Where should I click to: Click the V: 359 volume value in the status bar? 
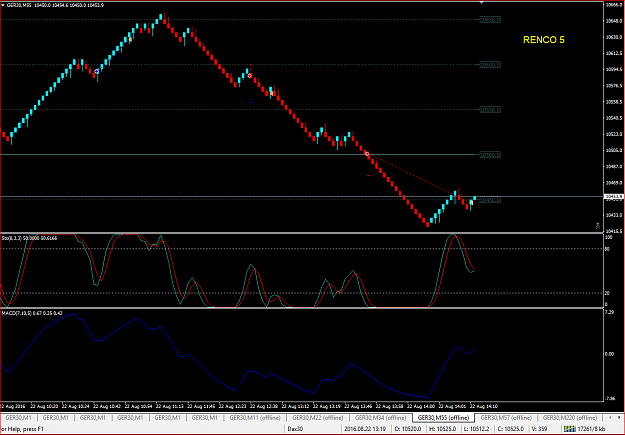click(539, 429)
